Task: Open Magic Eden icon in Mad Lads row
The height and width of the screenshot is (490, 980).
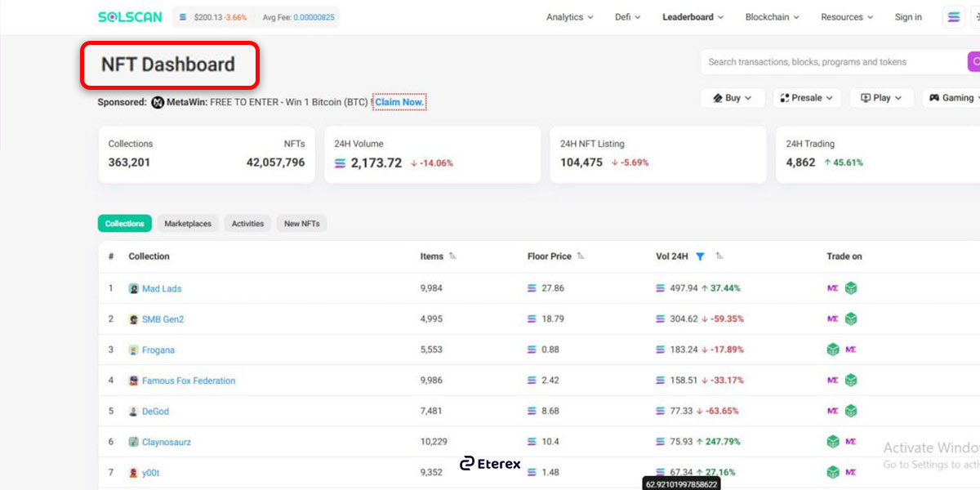Action: [832, 288]
